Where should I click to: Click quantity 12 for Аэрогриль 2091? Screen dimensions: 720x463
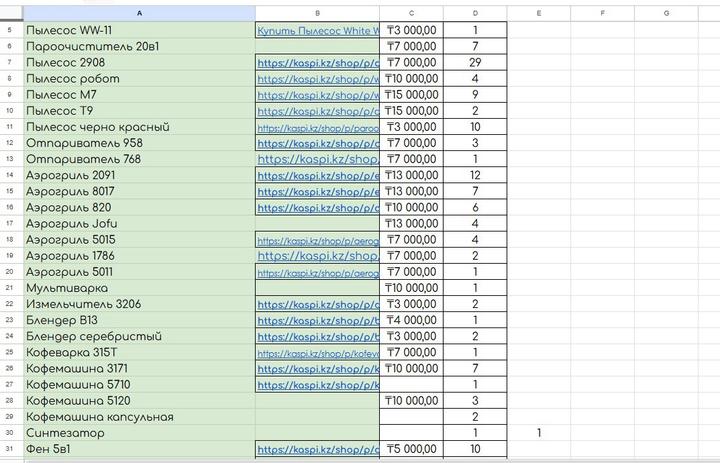[x=475, y=175]
